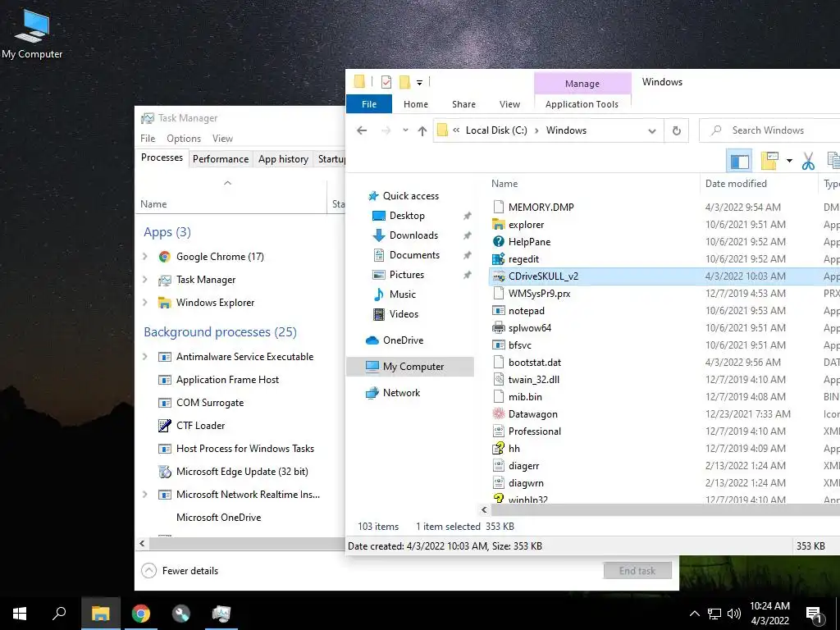Select My Computer in navigation pane
Screen dimensions: 840x630
click(x=410, y=367)
